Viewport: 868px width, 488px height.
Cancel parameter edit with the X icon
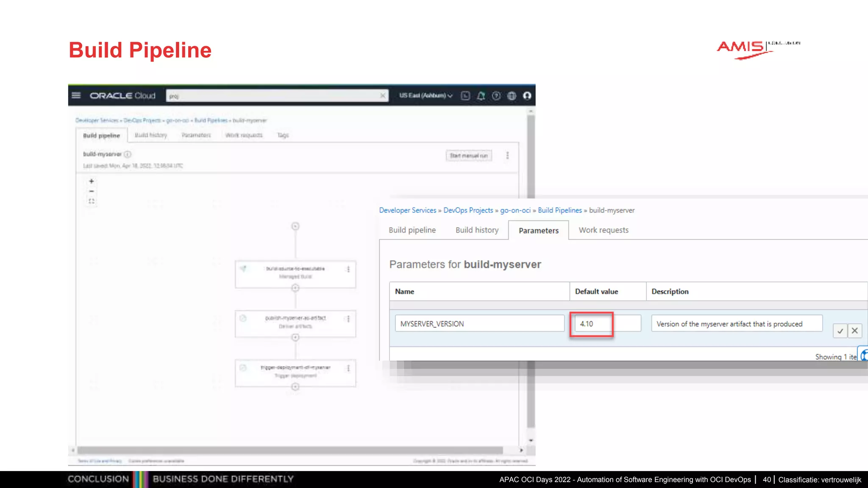(855, 331)
